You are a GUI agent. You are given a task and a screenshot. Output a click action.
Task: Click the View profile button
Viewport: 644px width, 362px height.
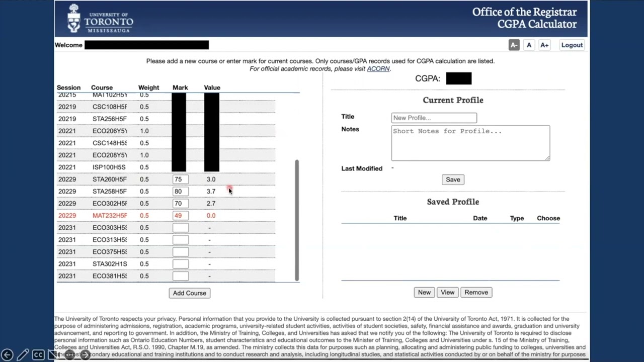point(447,292)
